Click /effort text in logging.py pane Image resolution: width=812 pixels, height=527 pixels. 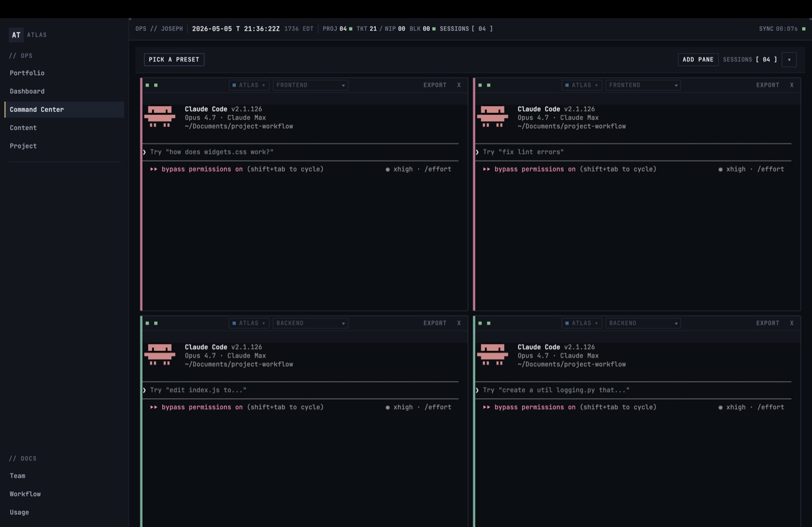coord(771,408)
